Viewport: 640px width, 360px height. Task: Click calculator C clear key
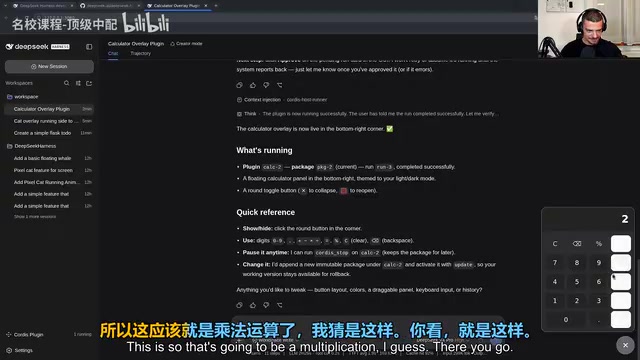click(555, 244)
